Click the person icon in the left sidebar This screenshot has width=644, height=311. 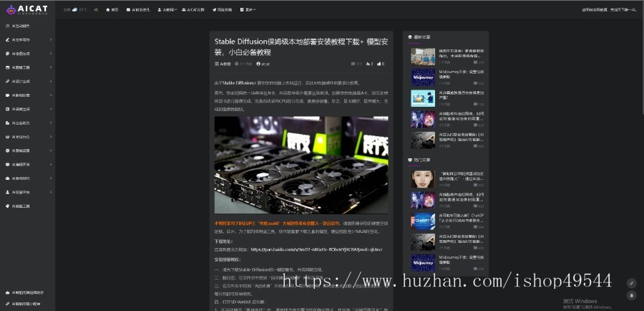click(7, 192)
